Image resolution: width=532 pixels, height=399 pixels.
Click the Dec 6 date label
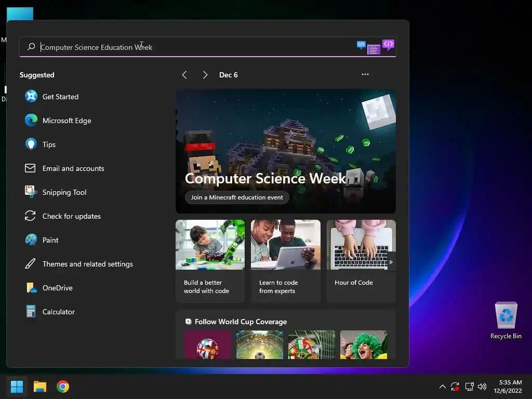229,75
